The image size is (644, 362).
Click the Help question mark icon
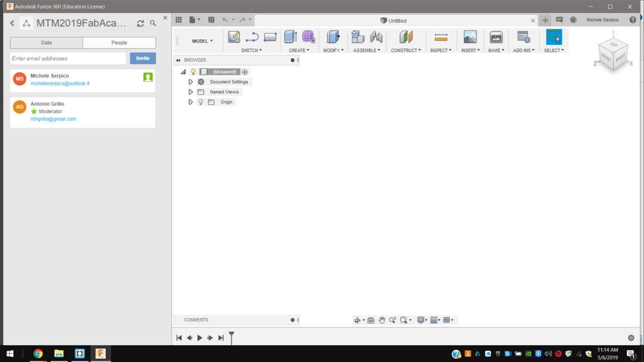[633, 20]
